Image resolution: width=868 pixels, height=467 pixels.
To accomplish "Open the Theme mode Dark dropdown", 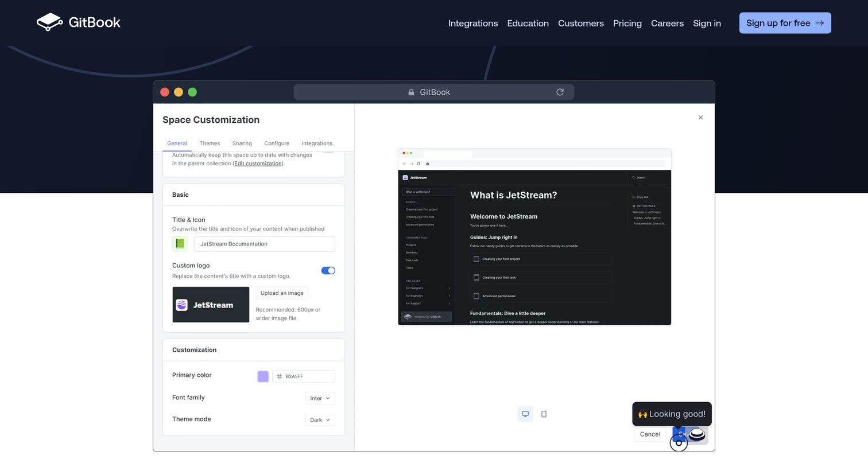I will 320,420.
